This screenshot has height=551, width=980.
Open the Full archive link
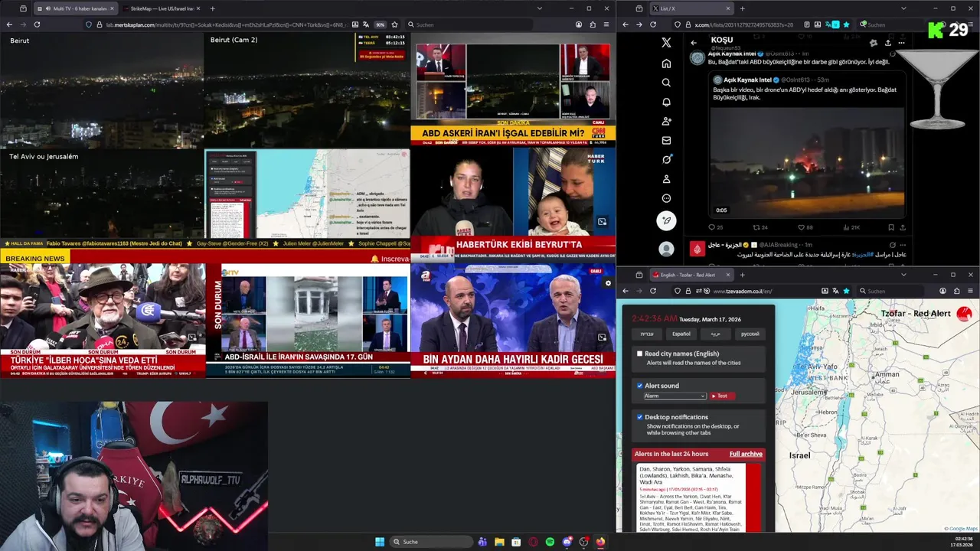coord(746,454)
